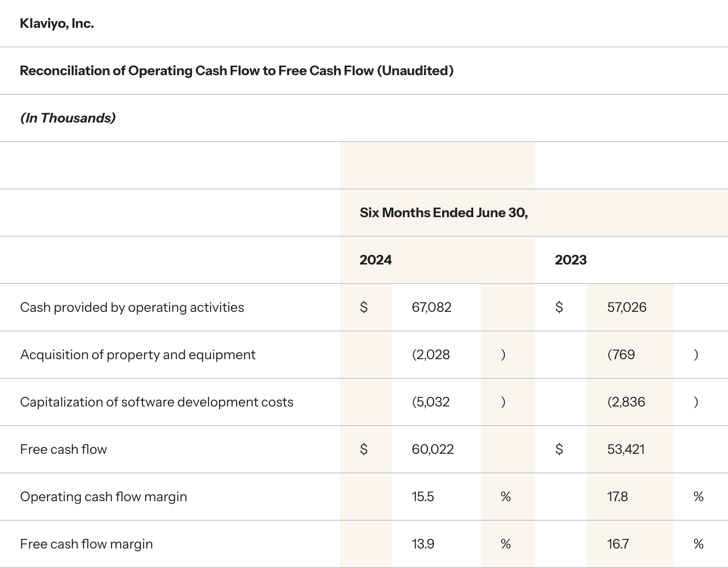Select the 60,022 free cash flow value
This screenshot has width=728, height=568.
433,449
